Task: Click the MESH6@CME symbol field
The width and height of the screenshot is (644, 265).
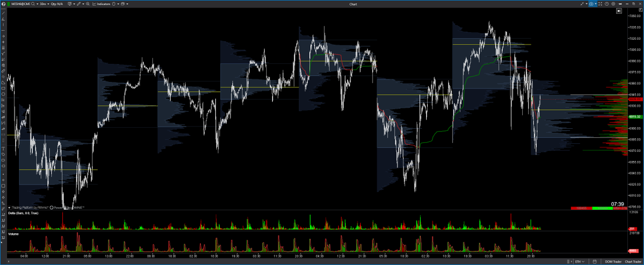Action: click(x=20, y=4)
